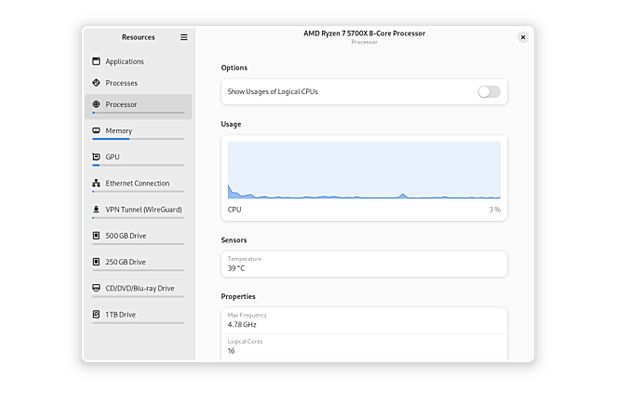
Task: Click the Logical Cores property row
Action: click(364, 347)
